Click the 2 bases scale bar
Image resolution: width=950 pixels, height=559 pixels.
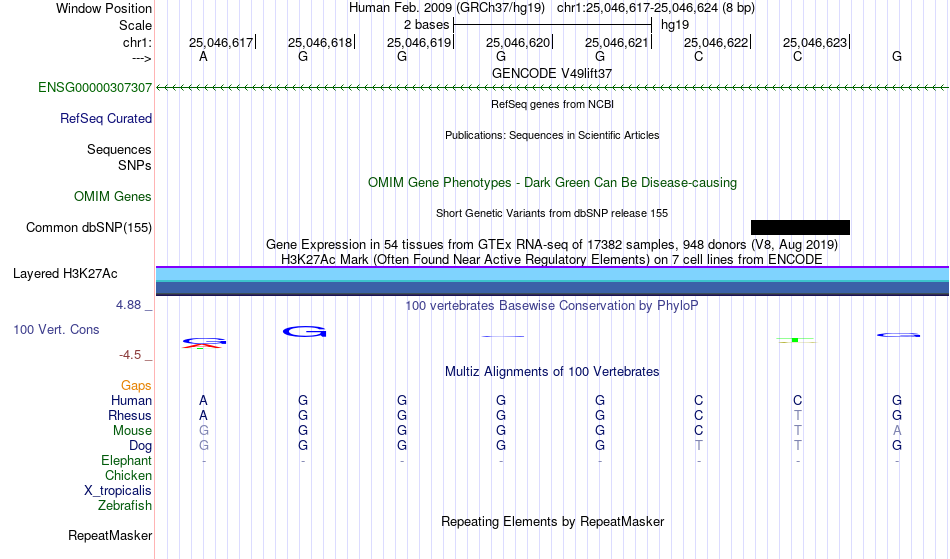point(552,25)
